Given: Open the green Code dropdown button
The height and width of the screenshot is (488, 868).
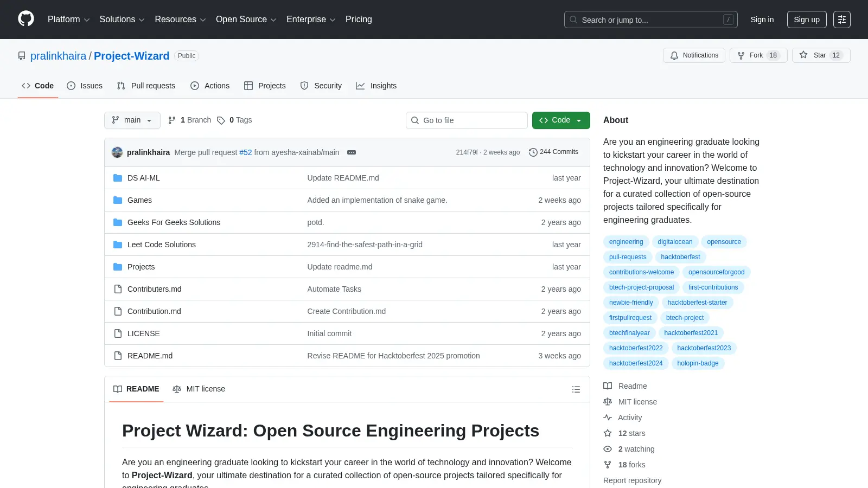Looking at the screenshot, I should tap(561, 120).
